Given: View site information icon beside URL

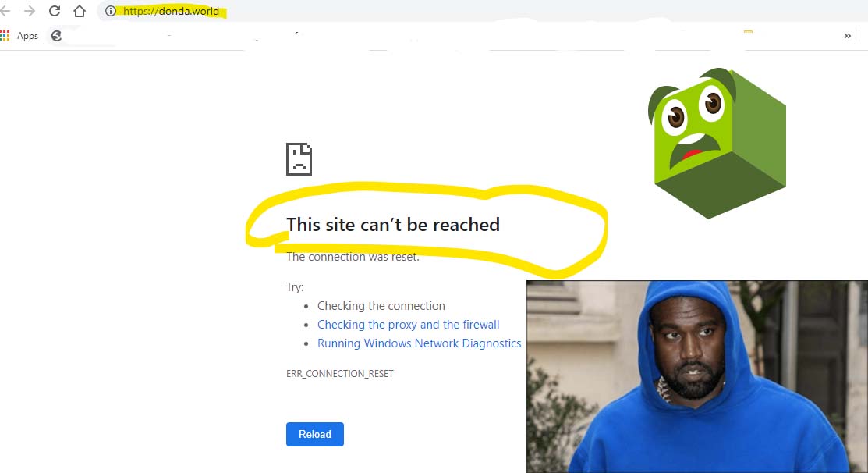Looking at the screenshot, I should coord(111,12).
